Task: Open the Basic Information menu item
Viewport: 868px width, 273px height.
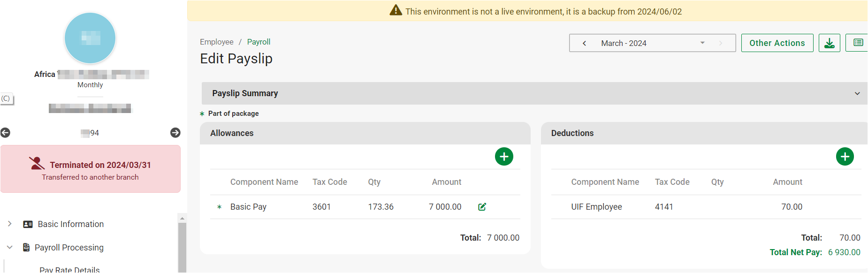Action: (x=70, y=224)
